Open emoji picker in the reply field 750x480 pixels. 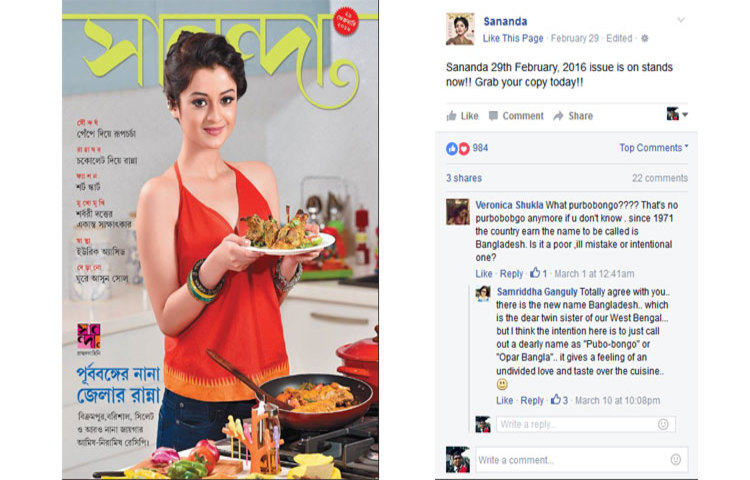coord(663,424)
